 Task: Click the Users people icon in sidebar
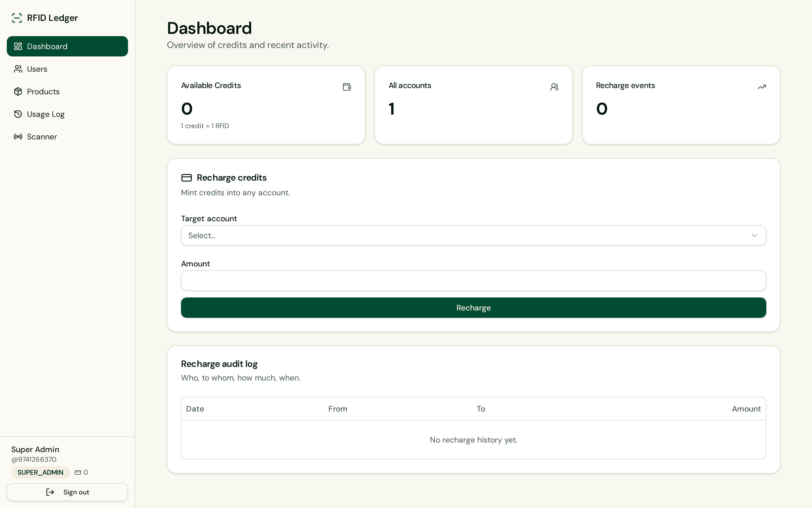click(18, 69)
